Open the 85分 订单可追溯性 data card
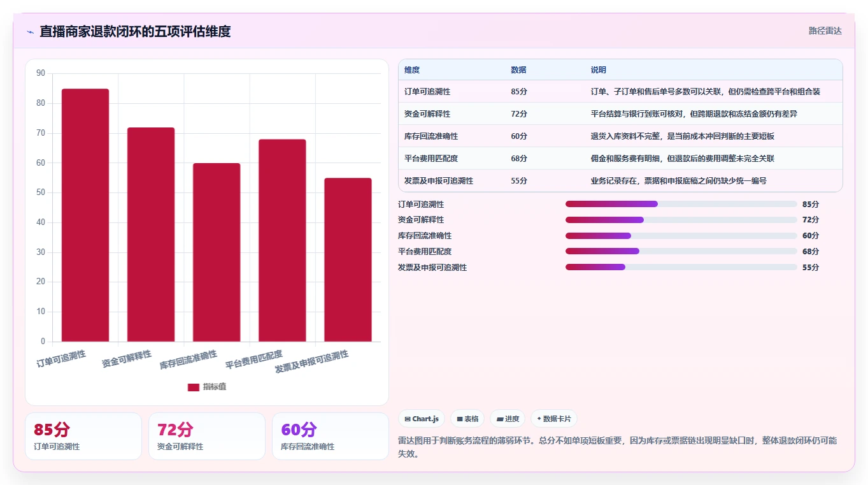Screen dimensions: 868x485 (83, 436)
